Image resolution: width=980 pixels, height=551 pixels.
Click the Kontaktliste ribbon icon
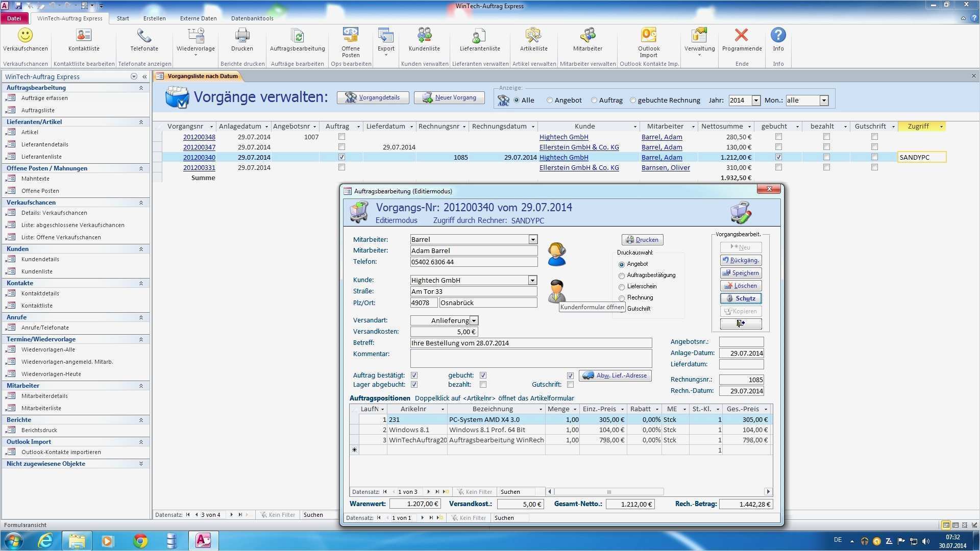pyautogui.click(x=84, y=36)
